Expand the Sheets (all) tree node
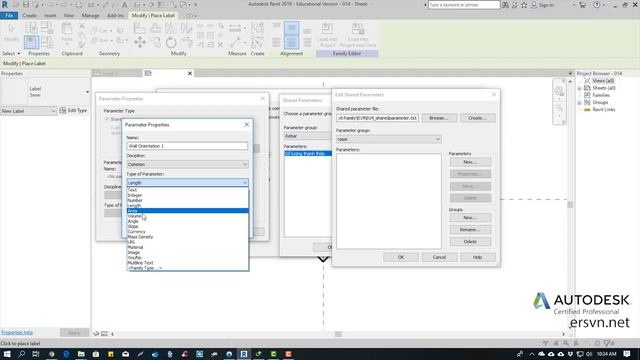This screenshot has width=640, height=360. click(579, 88)
